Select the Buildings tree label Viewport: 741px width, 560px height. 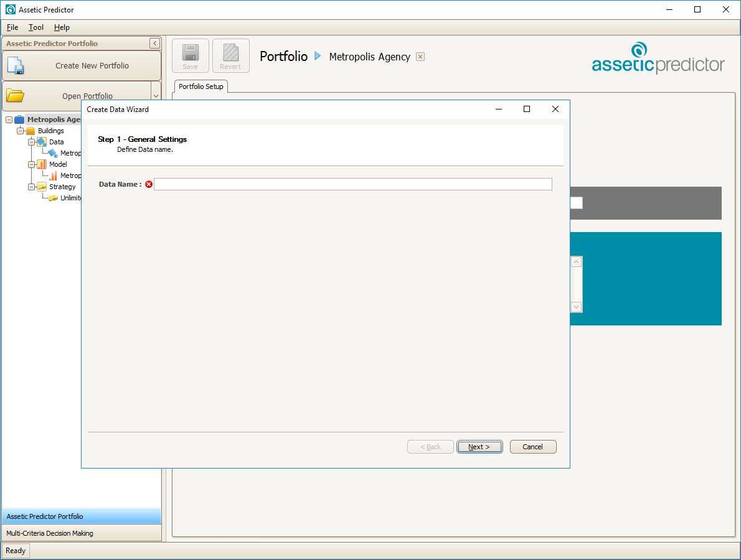tap(51, 131)
